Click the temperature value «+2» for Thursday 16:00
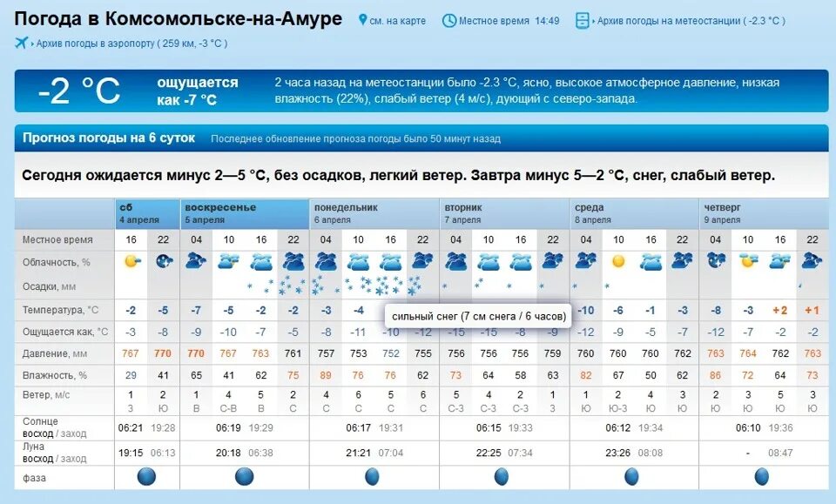 (780, 310)
